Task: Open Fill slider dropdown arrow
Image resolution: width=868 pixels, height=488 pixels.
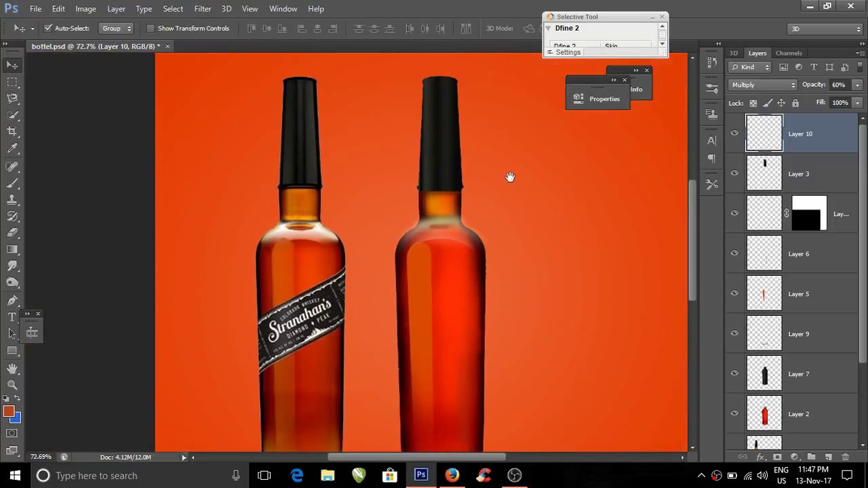Action: [x=857, y=103]
